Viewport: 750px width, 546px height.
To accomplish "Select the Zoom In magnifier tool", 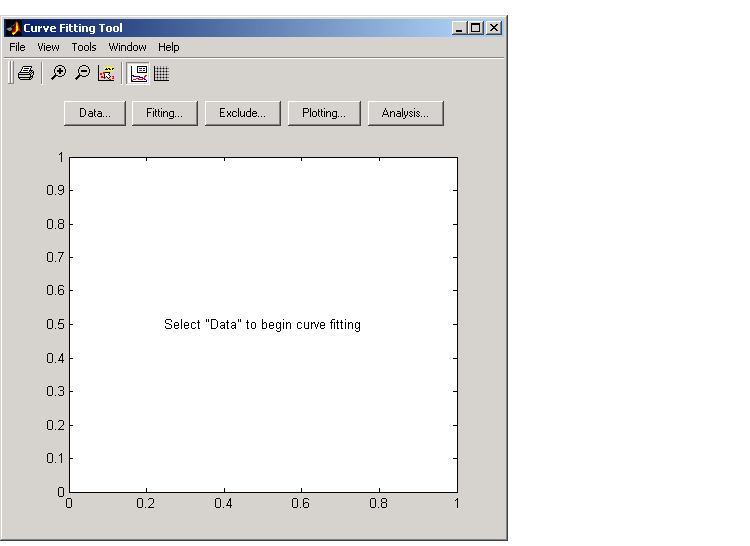I will click(x=59, y=73).
